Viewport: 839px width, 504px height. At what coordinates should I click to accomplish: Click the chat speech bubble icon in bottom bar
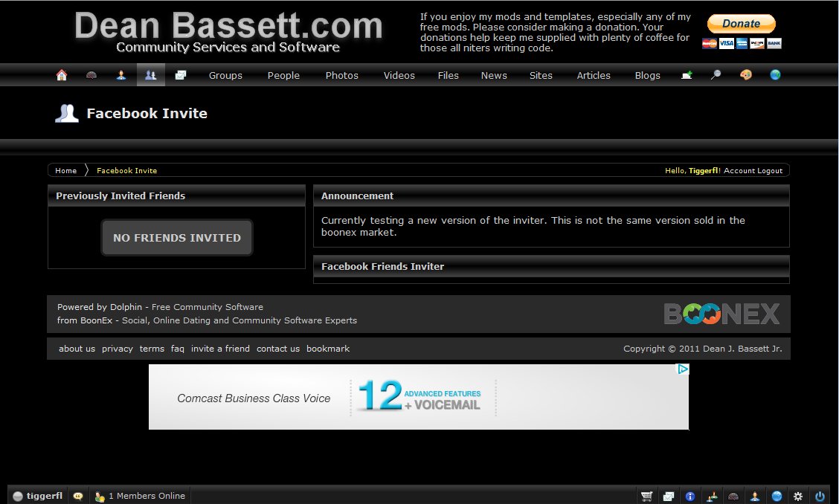pos(78,496)
